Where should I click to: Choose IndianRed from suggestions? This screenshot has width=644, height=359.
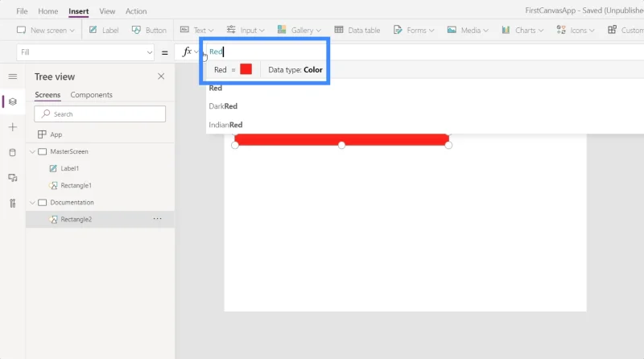click(225, 125)
